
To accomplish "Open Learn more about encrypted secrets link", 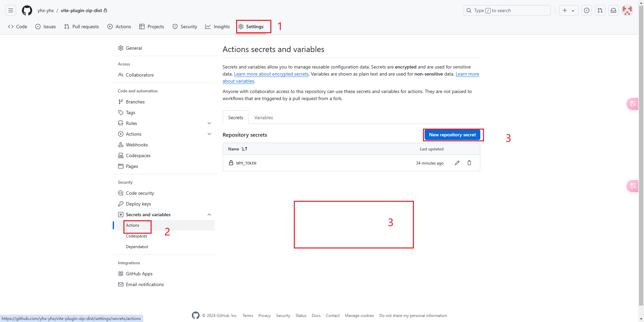I will click(x=271, y=74).
